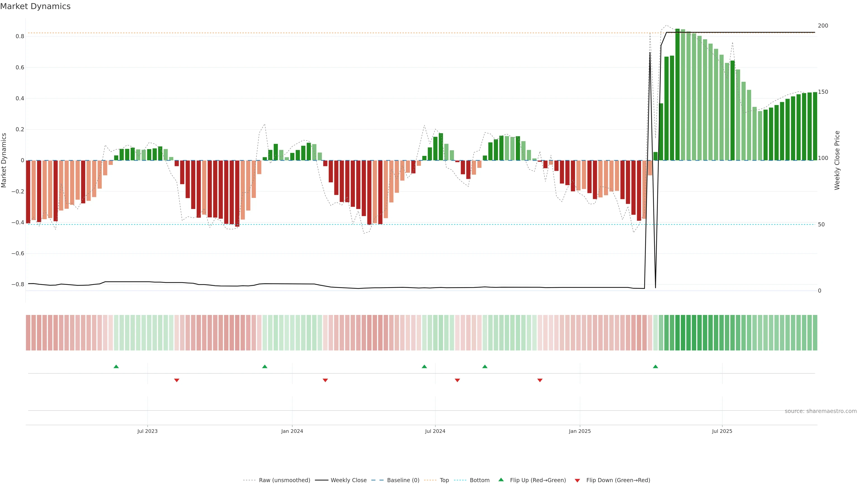Click the last red flip-down triangle marker

[x=540, y=380]
